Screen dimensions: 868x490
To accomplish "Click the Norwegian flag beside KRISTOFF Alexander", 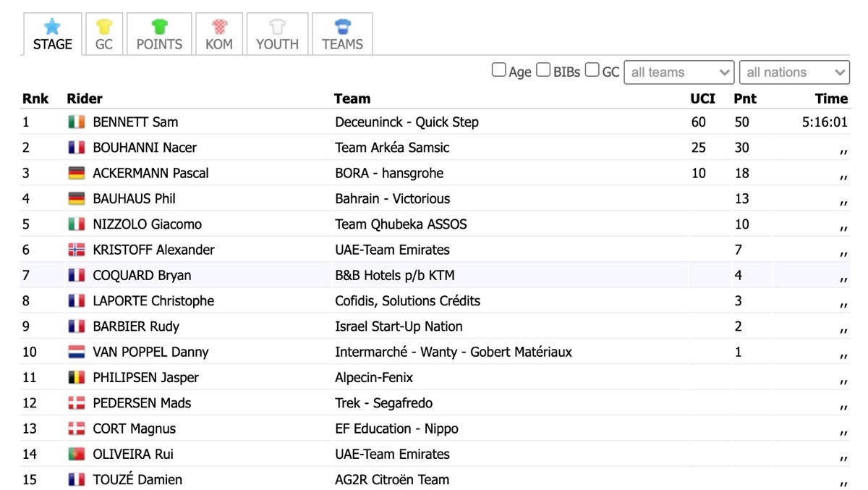I will point(77,250).
